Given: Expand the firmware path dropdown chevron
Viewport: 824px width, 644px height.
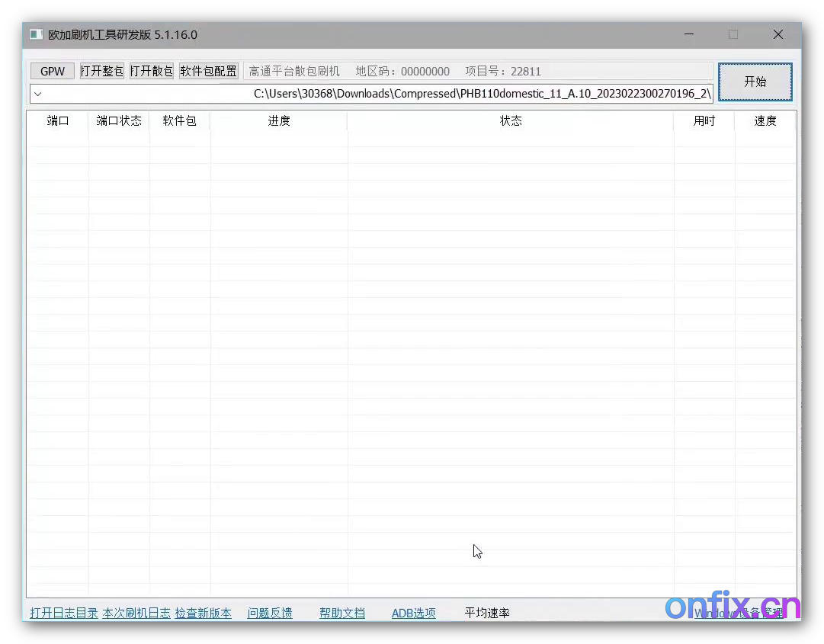Looking at the screenshot, I should (x=37, y=94).
